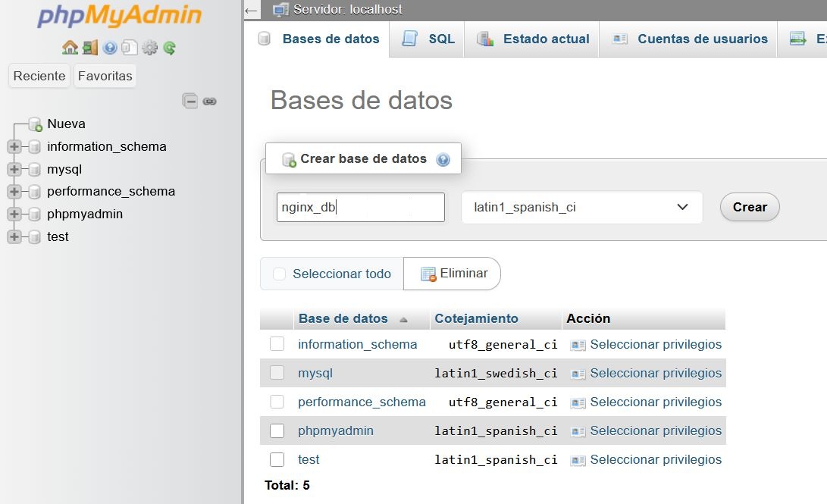The width and height of the screenshot is (827, 504).
Task: Tick the checkbox for test database row
Action: click(x=277, y=459)
